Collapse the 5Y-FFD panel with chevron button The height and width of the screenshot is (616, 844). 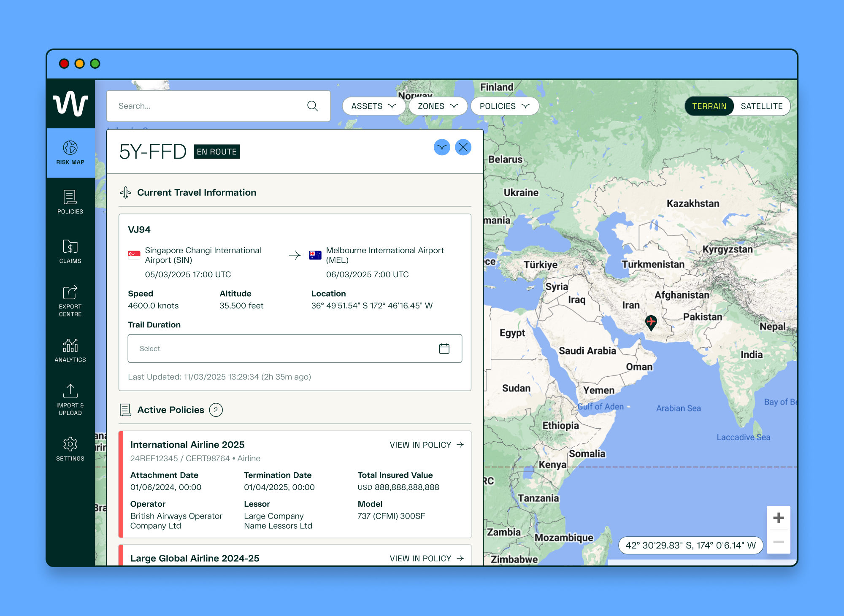[x=442, y=147]
